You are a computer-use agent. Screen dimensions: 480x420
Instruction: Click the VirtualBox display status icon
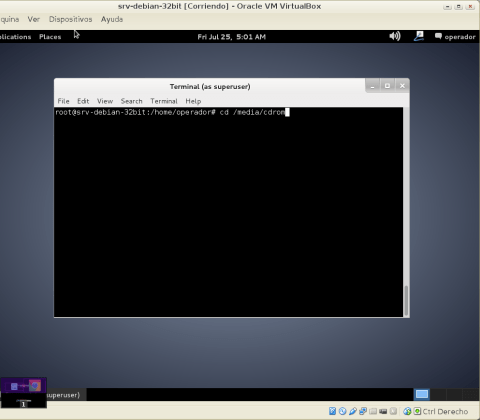click(x=383, y=411)
